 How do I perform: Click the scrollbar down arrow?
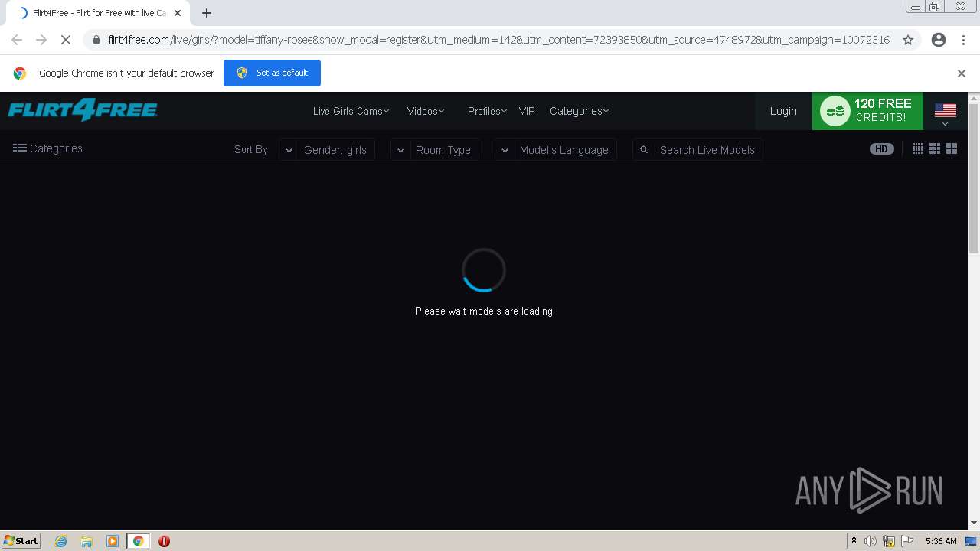974,523
